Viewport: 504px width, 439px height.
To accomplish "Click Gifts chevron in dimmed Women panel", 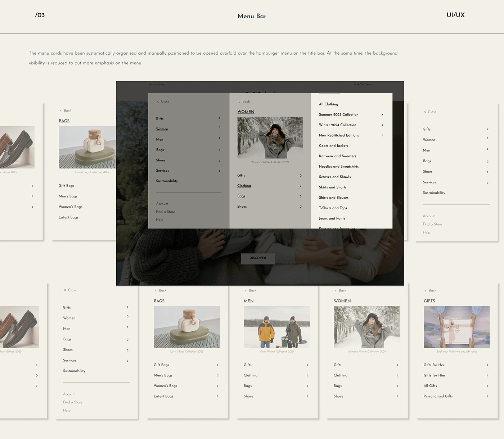I will [x=301, y=176].
